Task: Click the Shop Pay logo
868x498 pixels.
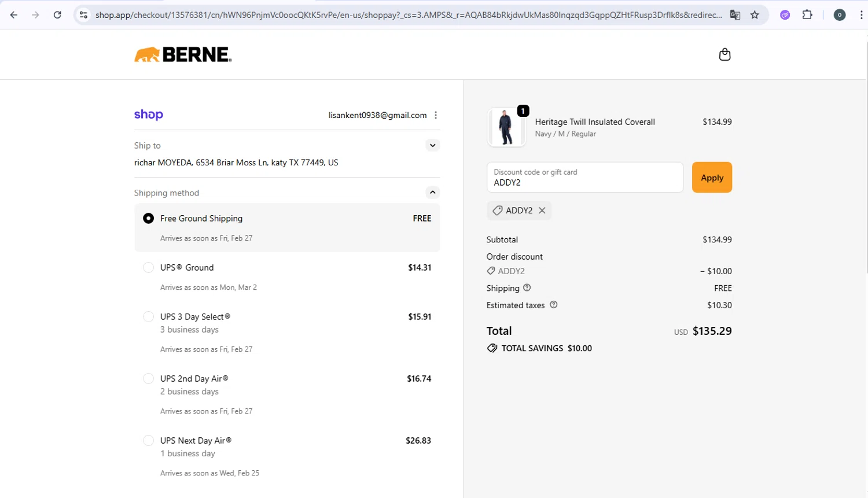Action: (149, 115)
